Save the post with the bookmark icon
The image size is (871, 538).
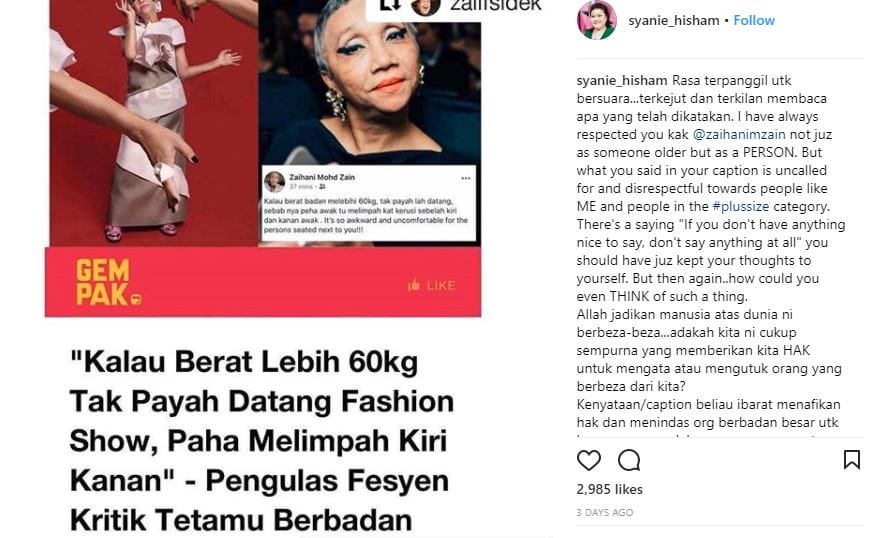(852, 460)
